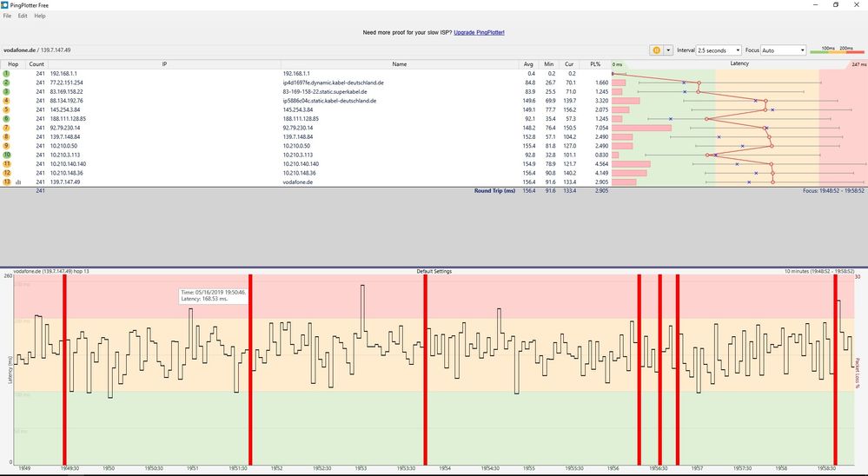This screenshot has height=476, width=868.
Task: Select hop 8 orange circle icon
Action: click(7, 136)
